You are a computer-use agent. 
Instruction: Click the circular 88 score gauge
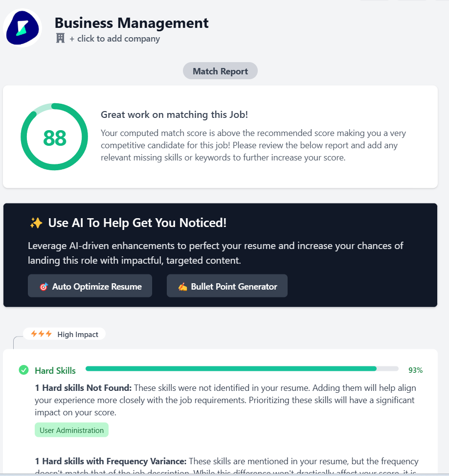click(54, 137)
